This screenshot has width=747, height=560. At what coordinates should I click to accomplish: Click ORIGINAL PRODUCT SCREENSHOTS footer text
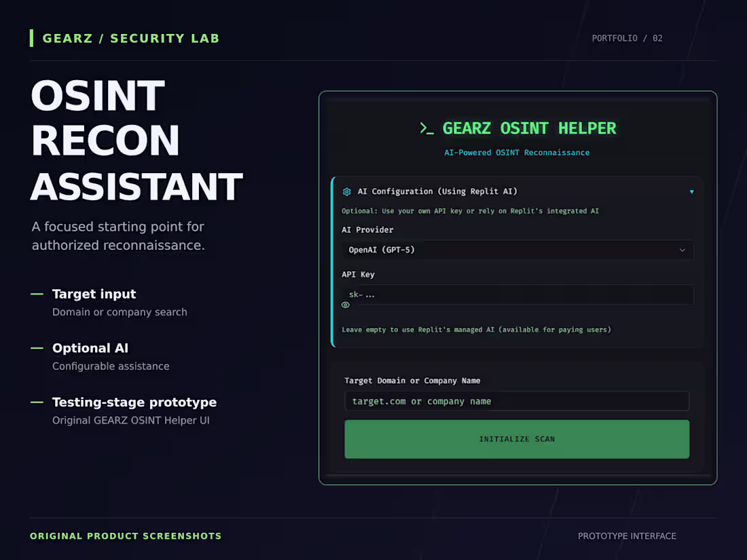click(126, 536)
